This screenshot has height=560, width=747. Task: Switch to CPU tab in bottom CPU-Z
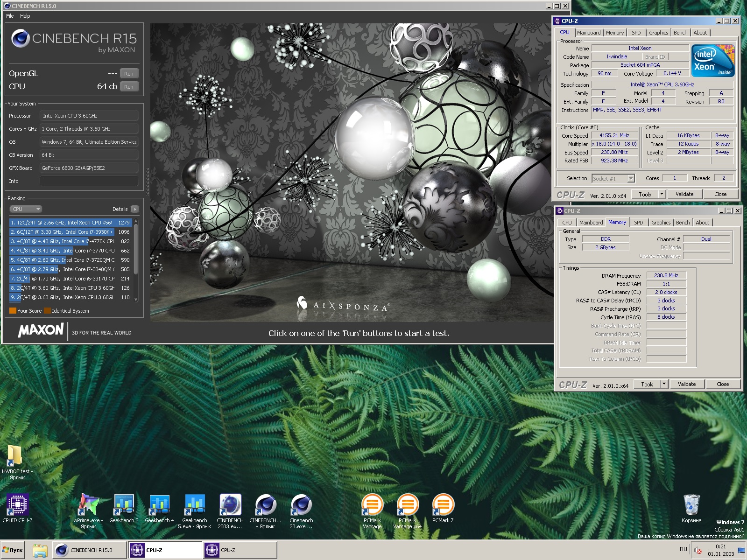click(567, 223)
